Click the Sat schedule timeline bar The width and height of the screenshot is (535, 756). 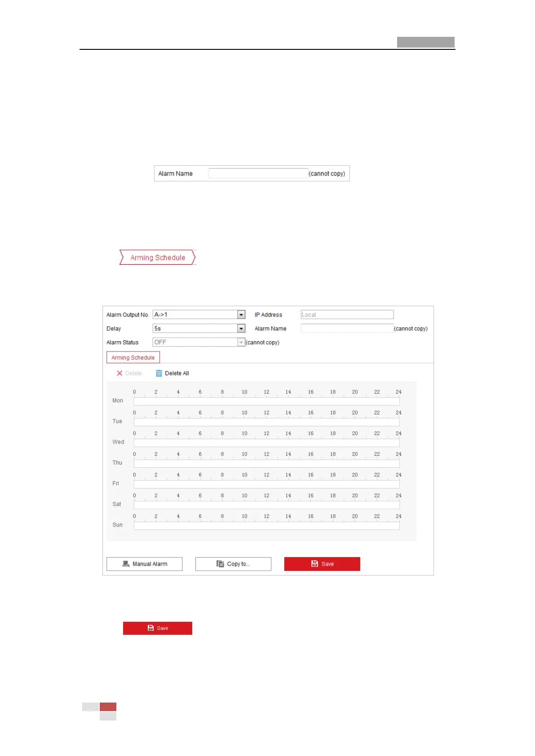tap(266, 505)
